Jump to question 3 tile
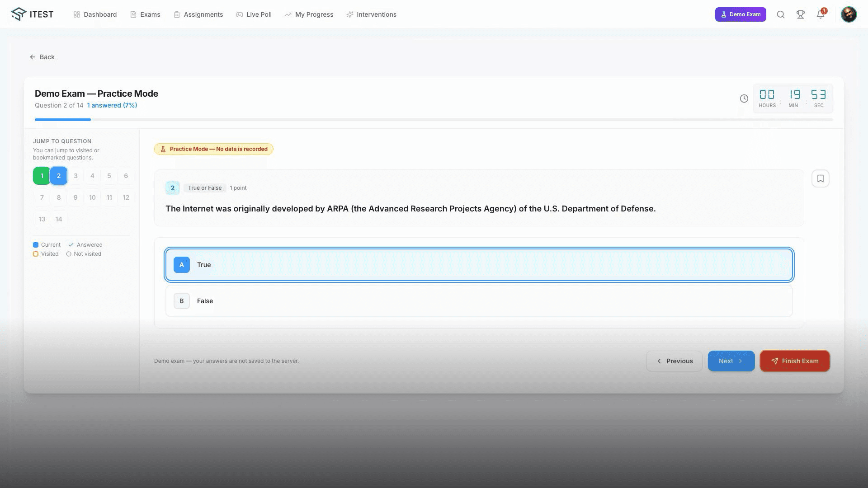 75,176
